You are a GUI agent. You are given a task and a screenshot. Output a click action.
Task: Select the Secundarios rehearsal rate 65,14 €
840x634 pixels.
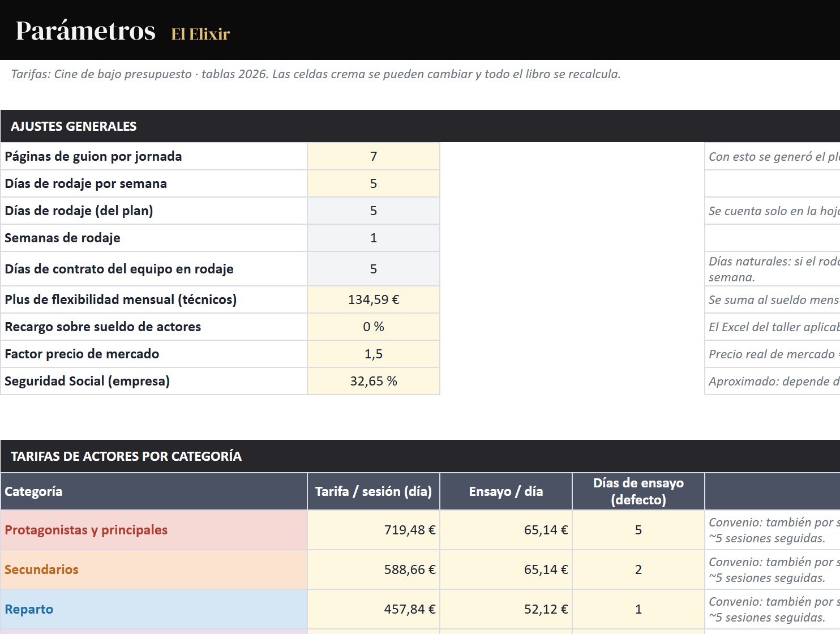506,569
